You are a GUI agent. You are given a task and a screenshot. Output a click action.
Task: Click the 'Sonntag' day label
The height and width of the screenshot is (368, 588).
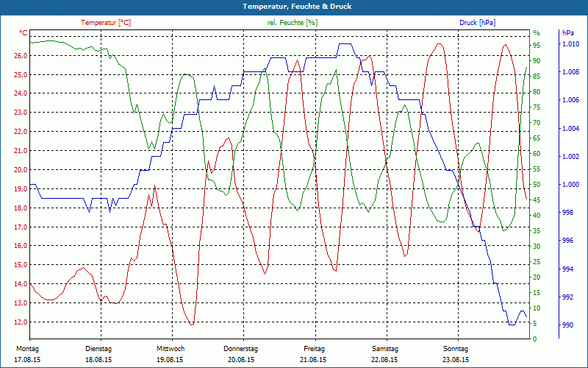[456, 349]
